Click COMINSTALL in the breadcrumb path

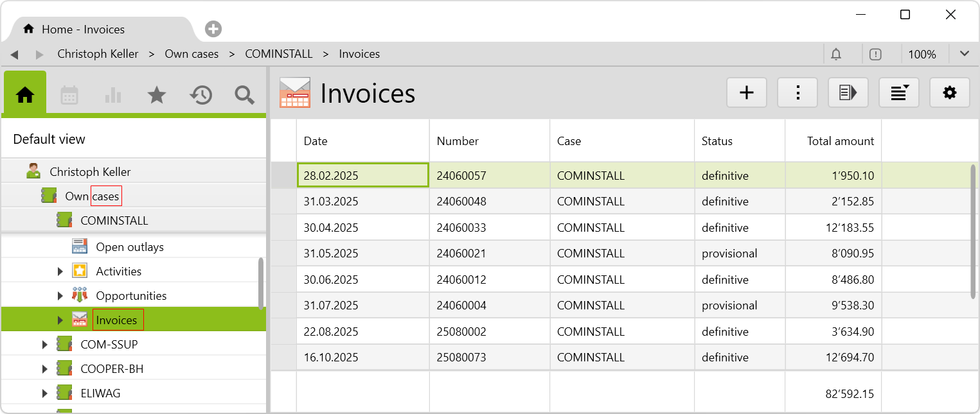point(279,54)
